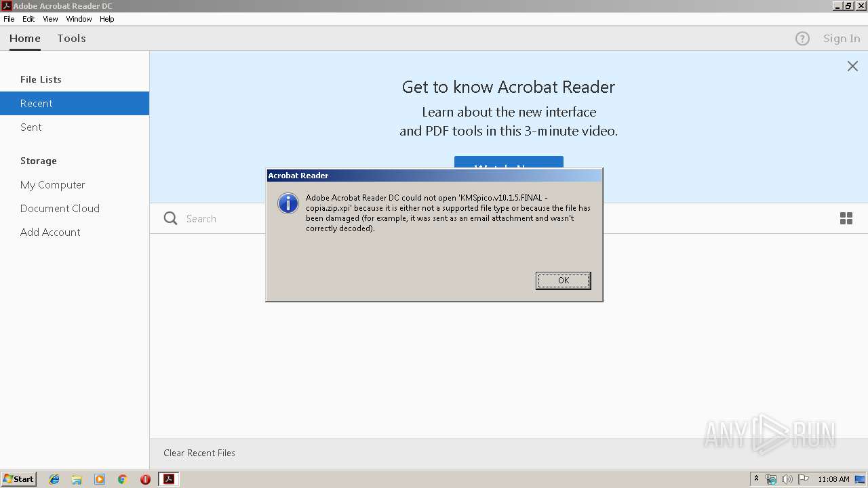
Task: Launch Internet Explorer from the taskbar
Action: point(54,479)
